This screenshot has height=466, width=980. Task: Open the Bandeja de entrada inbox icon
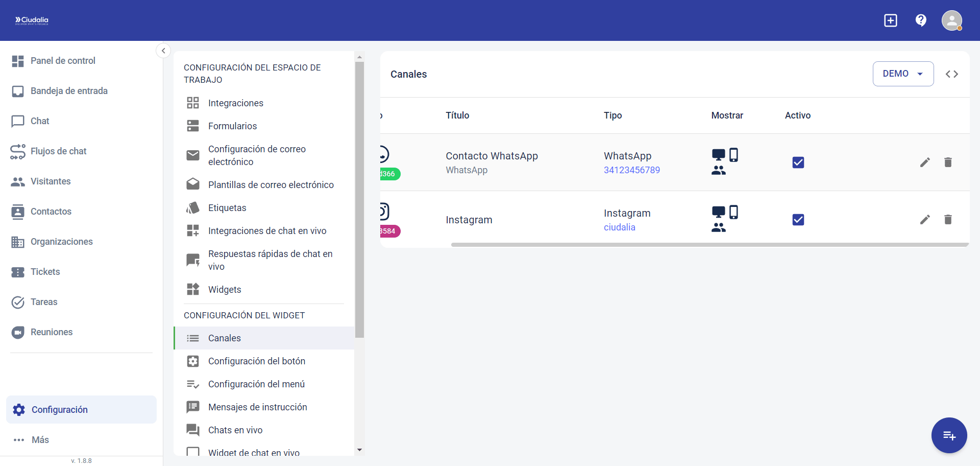click(18, 91)
